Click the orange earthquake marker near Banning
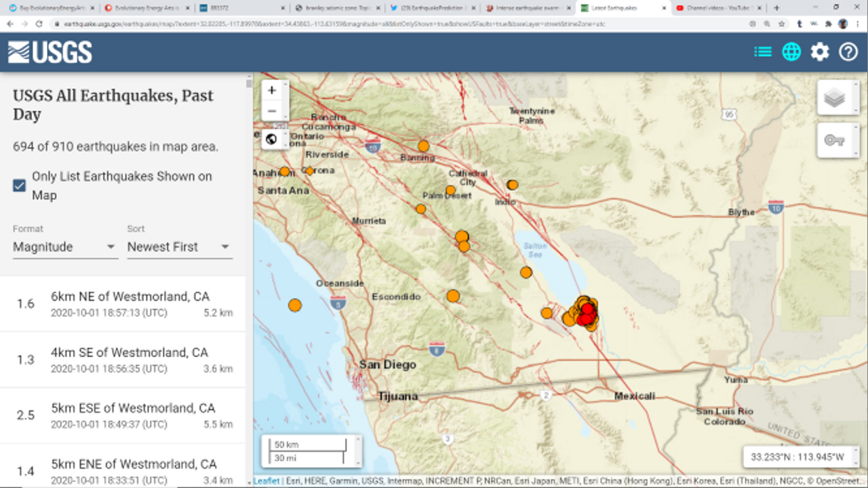 pos(424,146)
